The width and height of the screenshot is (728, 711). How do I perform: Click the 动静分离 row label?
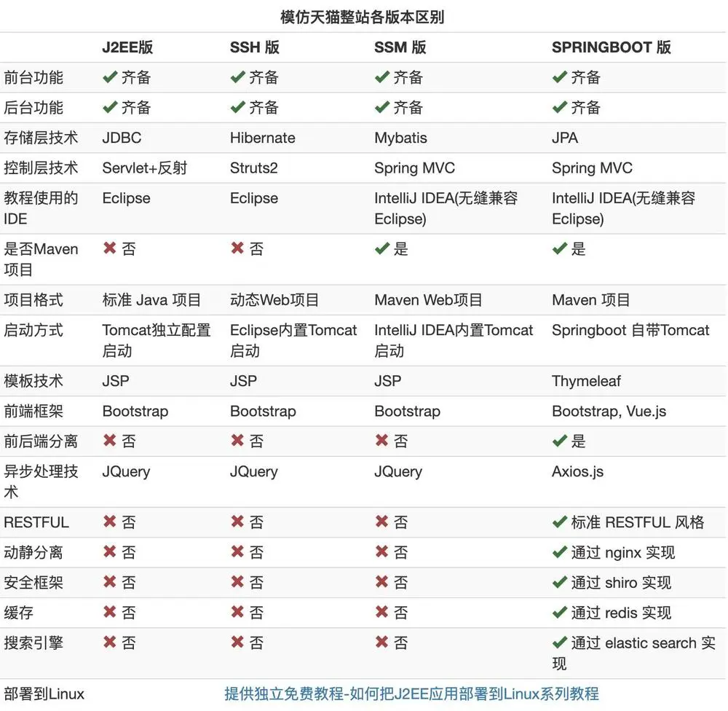pos(33,552)
